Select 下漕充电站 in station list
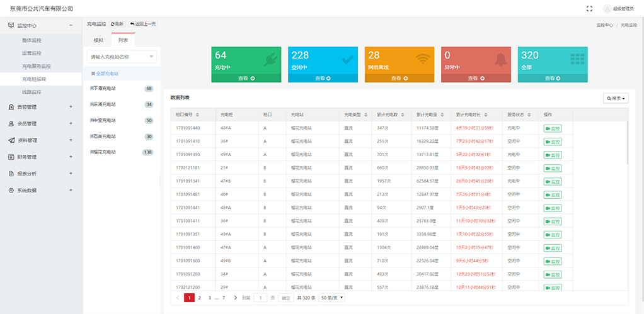This screenshot has height=314, width=644. coord(104,89)
